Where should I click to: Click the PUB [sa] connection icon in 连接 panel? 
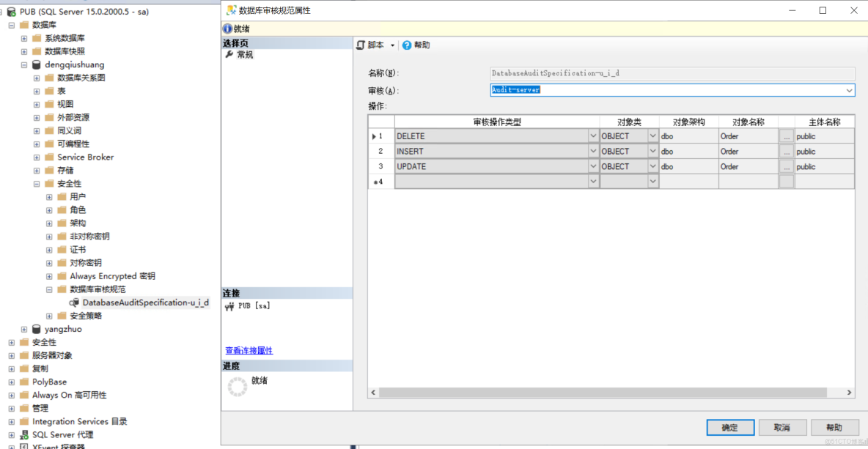(229, 305)
